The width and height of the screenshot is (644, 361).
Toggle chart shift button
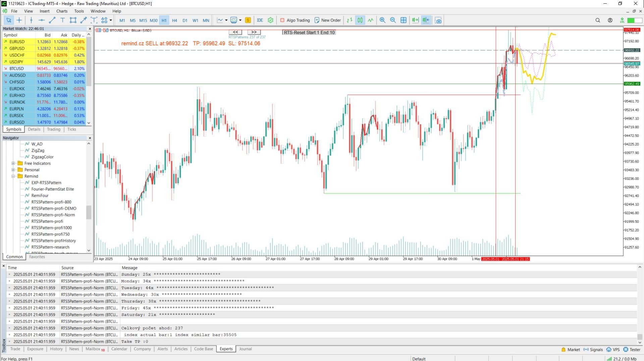426,20
